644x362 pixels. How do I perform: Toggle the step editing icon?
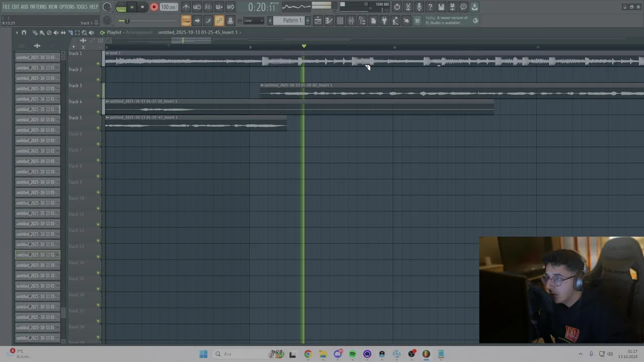coord(208,21)
